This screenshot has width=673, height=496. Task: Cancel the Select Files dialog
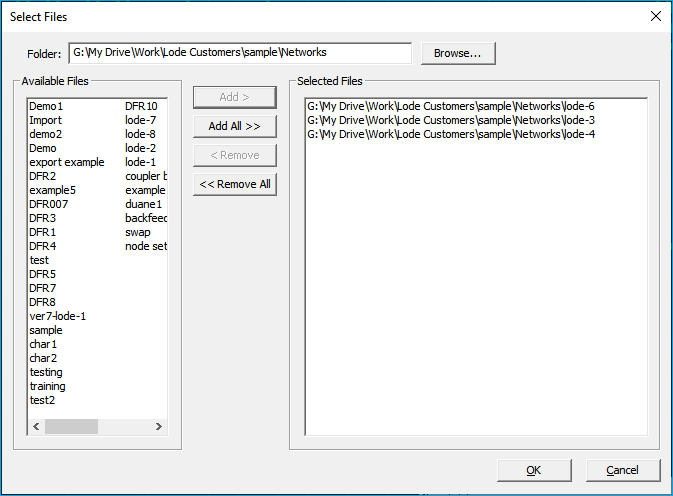coord(623,470)
